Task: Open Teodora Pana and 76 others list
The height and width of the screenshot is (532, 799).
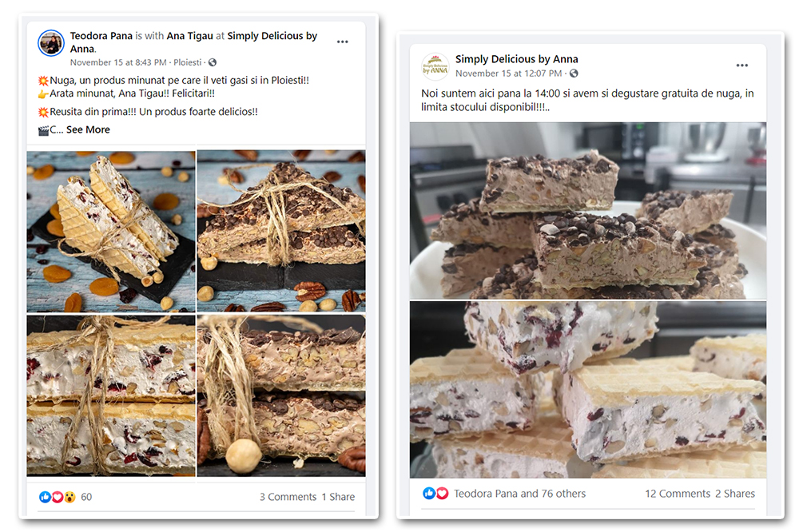Action: [x=520, y=494]
